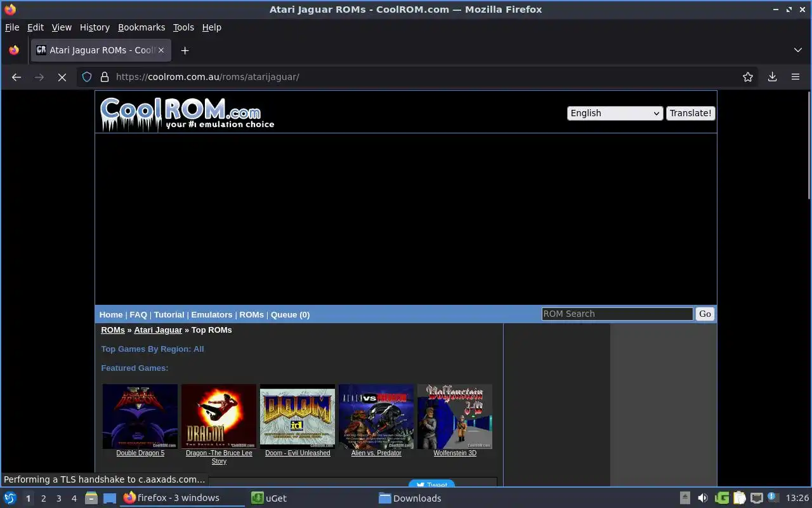Focus the ROM Search field
Image resolution: width=812 pixels, height=508 pixels.
[x=617, y=314]
